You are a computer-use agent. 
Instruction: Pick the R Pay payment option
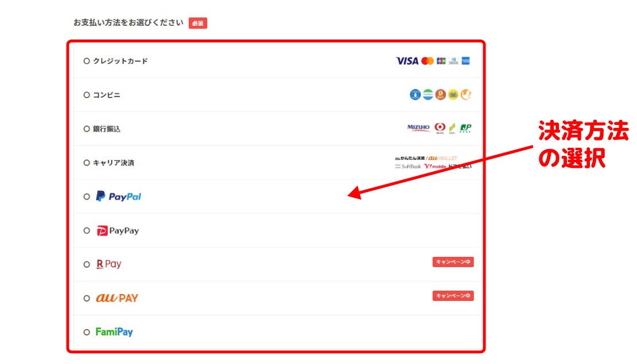pos(87,264)
